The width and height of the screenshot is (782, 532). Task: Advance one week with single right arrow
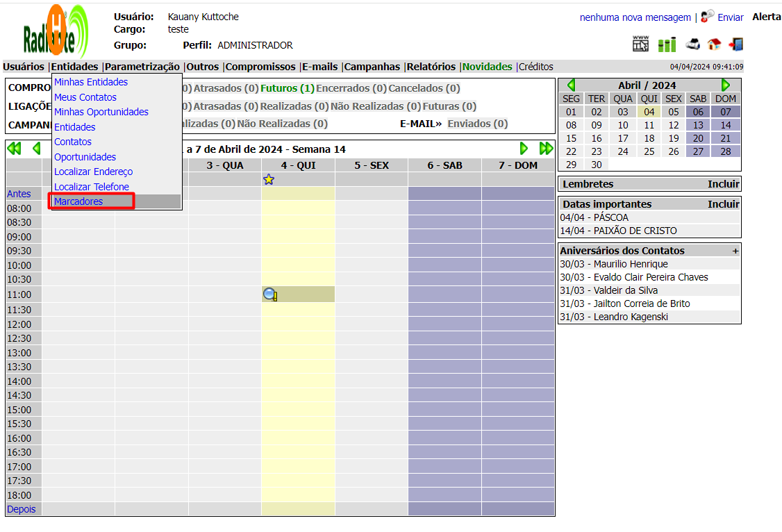[x=524, y=149]
